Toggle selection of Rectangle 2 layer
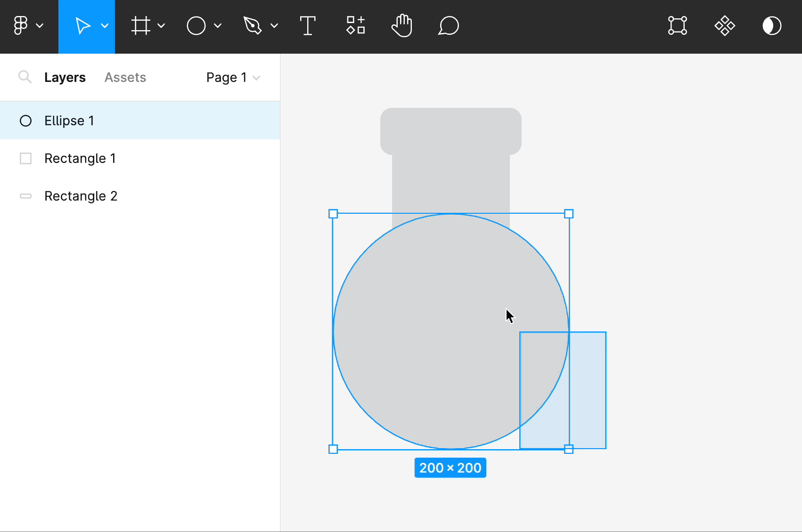The width and height of the screenshot is (802, 532). 81,196
